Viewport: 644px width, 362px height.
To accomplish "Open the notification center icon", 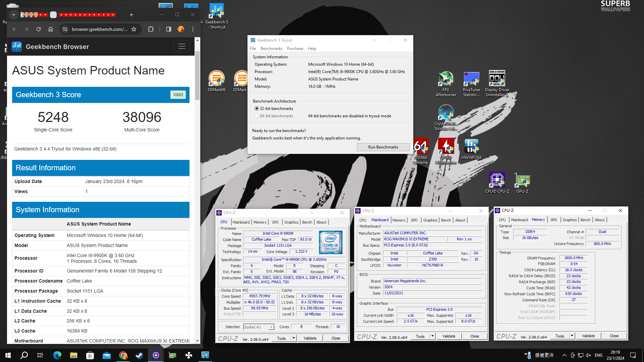I will click(633, 355).
